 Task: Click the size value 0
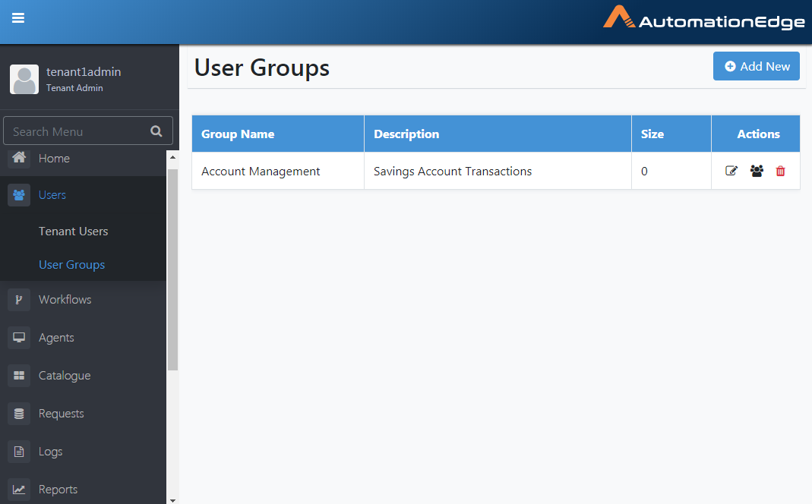point(644,172)
